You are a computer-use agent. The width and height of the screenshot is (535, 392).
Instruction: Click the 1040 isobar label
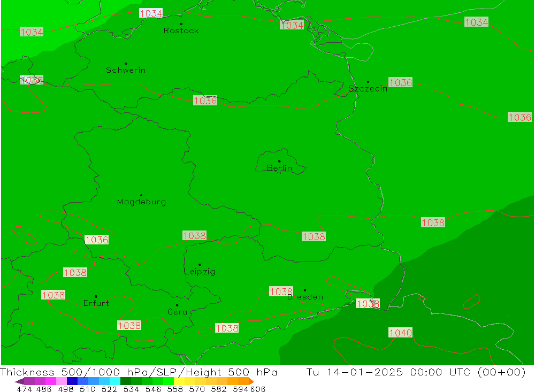point(401,333)
